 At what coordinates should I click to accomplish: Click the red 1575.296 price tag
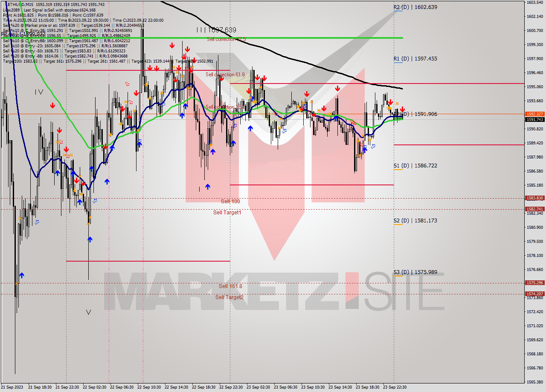click(535, 283)
